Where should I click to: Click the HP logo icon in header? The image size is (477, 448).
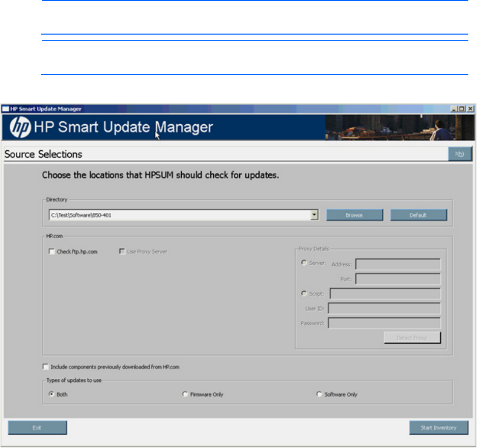coord(20,128)
